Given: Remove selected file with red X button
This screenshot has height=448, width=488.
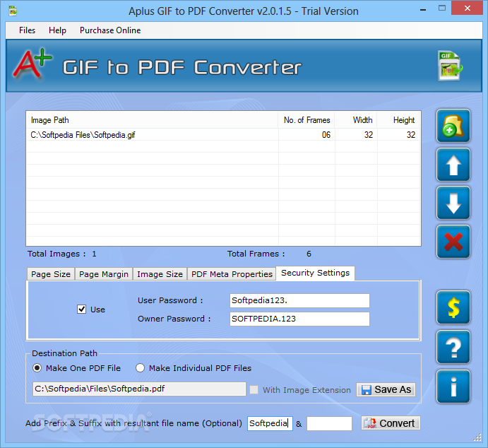Looking at the screenshot, I should tap(453, 242).
